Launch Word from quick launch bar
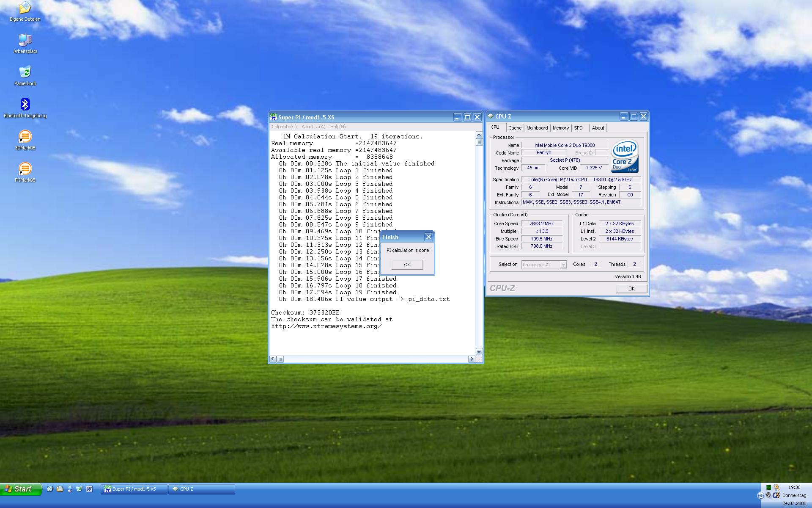 coord(89,489)
